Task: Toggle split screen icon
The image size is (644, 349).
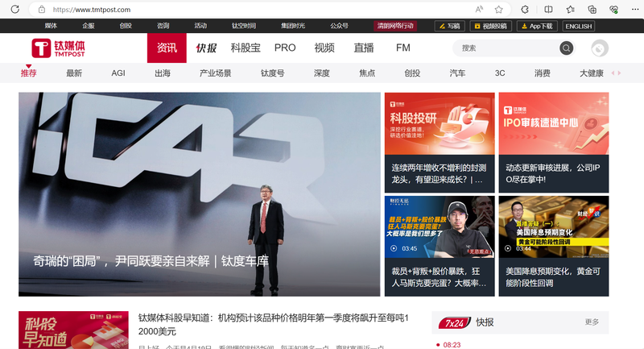Action: [548, 10]
